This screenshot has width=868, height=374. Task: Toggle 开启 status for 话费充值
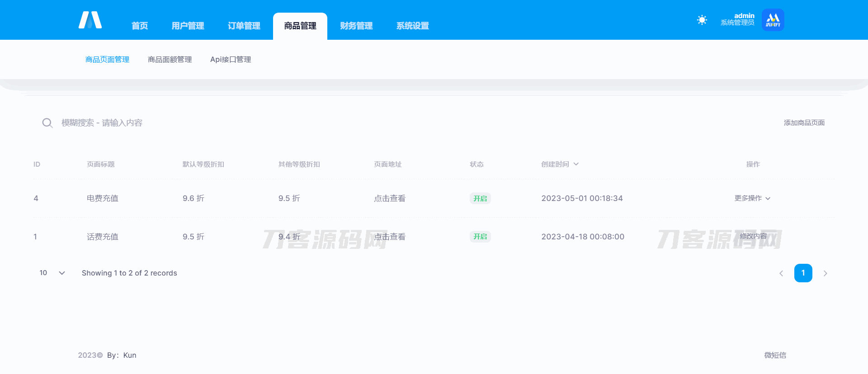click(480, 237)
